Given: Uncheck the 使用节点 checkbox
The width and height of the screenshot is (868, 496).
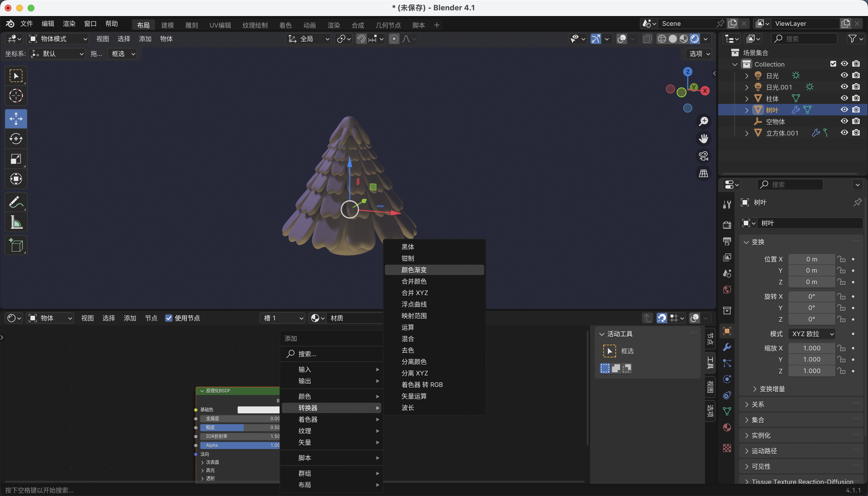Looking at the screenshot, I should [x=168, y=318].
